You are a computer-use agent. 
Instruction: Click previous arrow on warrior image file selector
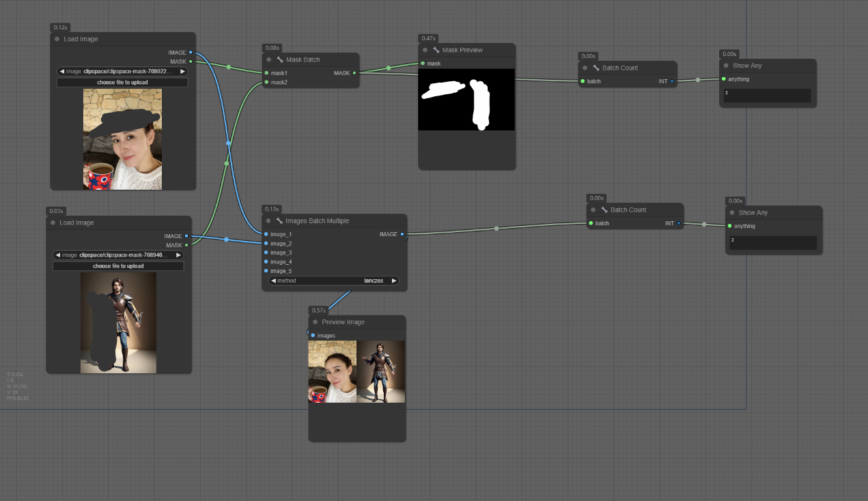pos(57,255)
